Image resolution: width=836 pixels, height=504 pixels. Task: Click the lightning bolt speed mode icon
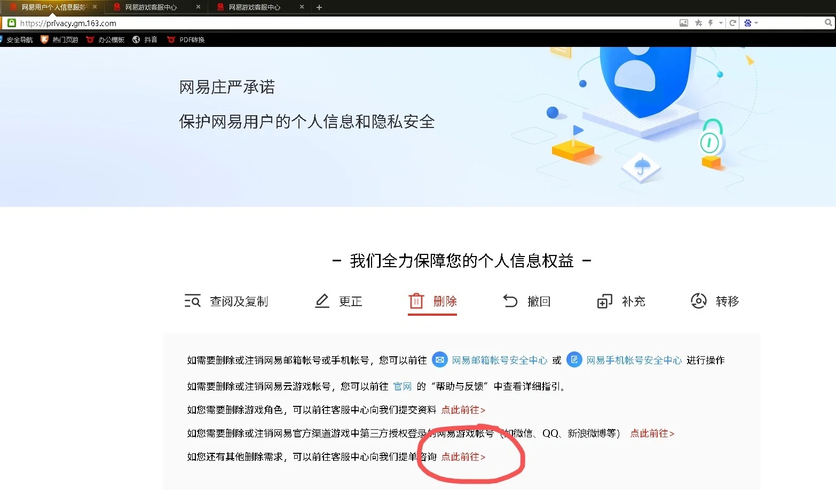pos(711,23)
